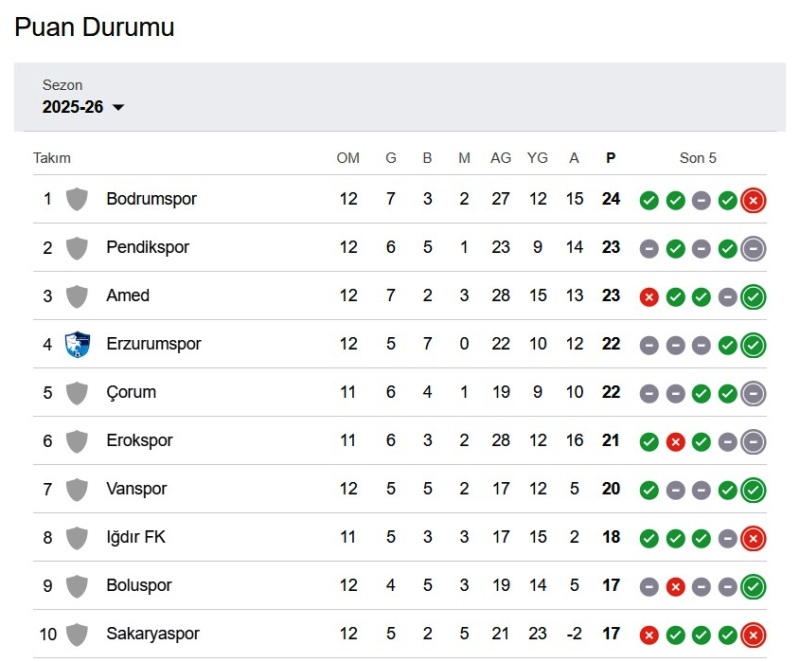Click Çorum's team shield icon

[76, 392]
